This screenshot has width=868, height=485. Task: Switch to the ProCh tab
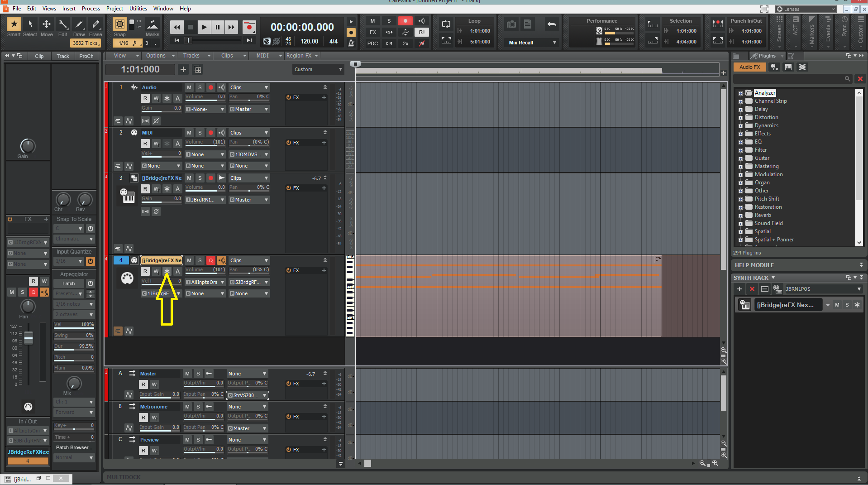(x=86, y=56)
